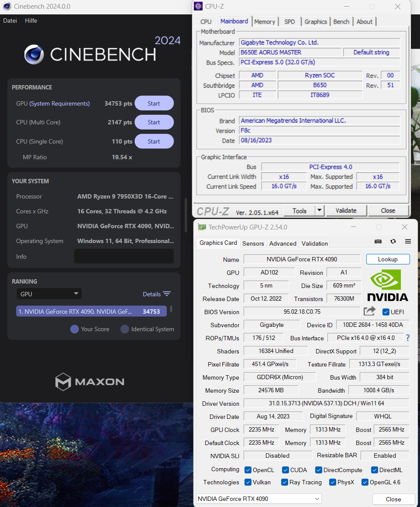The height and width of the screenshot is (507, 420).
Task: Switch to the CPU tab in CPU-Z
Action: tap(206, 22)
